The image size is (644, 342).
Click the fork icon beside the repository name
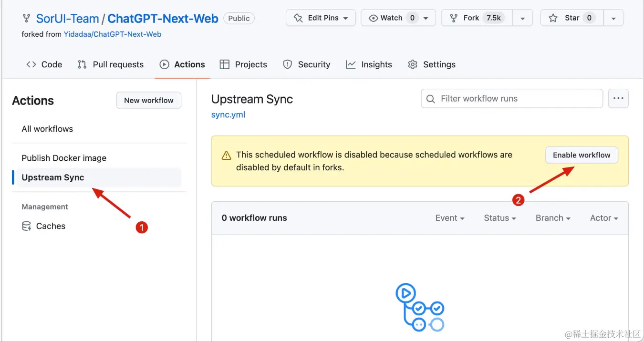[26, 19]
